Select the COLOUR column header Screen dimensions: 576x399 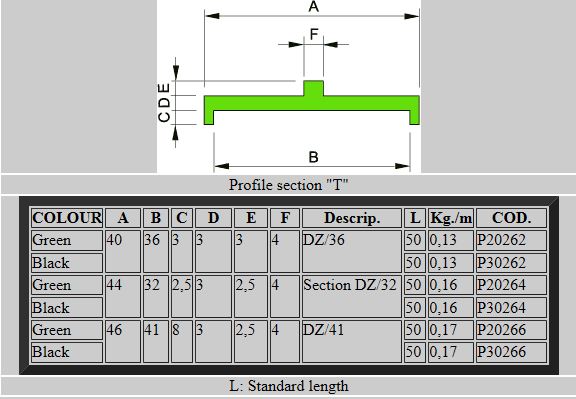[66, 218]
